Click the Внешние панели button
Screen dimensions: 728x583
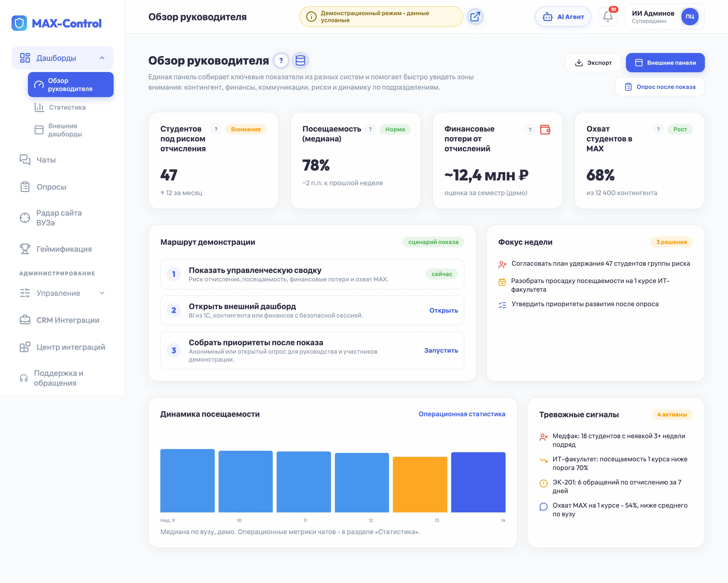[x=665, y=63]
